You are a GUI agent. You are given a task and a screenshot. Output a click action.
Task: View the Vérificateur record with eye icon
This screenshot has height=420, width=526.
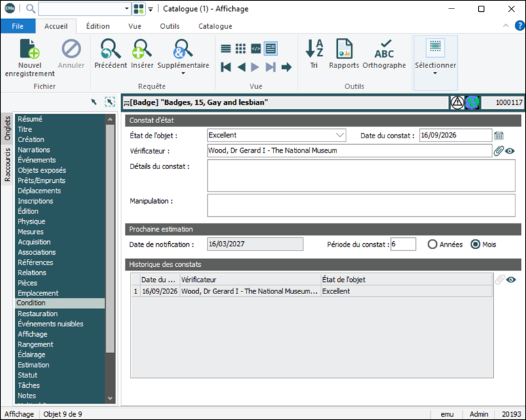(x=510, y=151)
